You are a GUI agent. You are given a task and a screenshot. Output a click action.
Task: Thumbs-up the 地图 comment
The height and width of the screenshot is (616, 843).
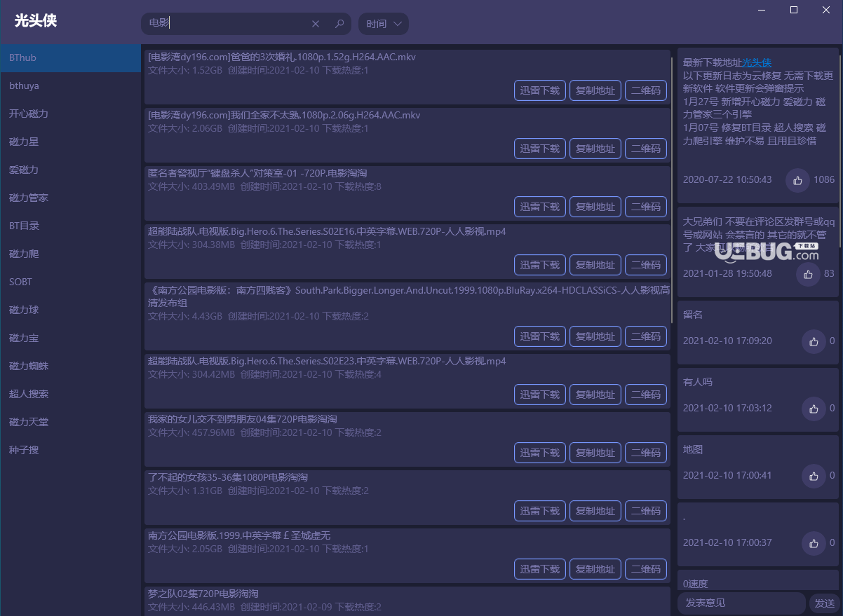pos(814,476)
